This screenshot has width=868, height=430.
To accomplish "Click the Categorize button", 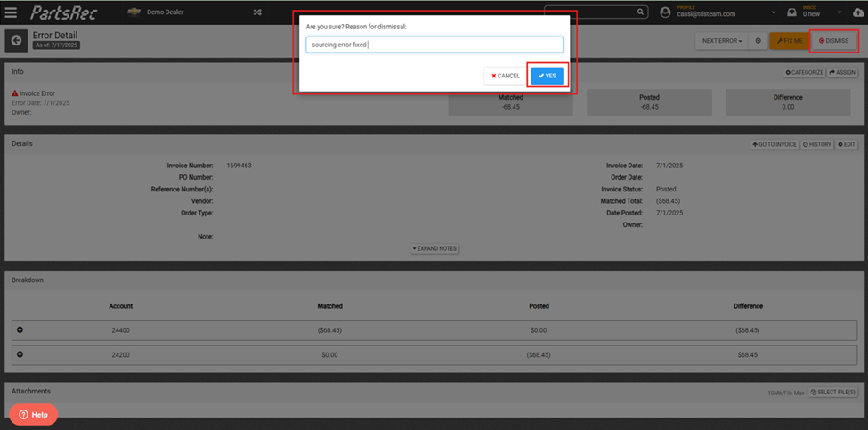I will tap(804, 72).
